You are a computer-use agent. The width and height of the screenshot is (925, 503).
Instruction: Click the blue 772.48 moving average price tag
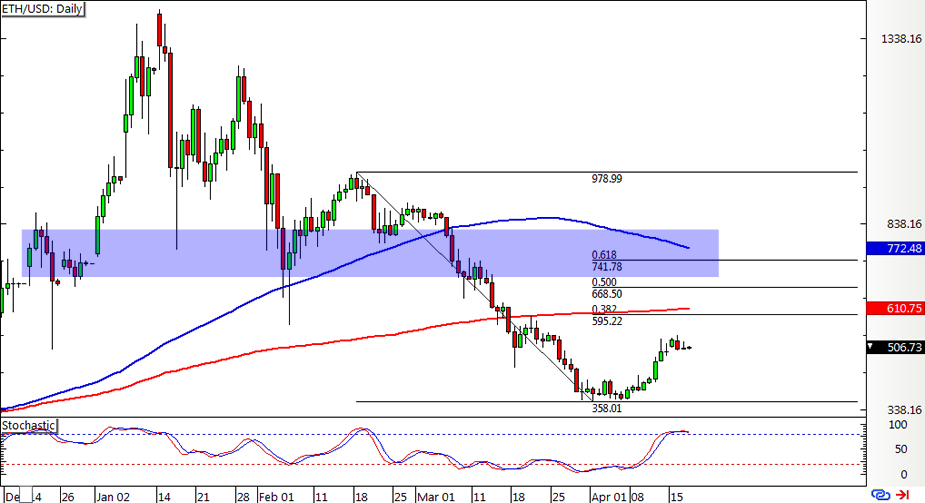[x=896, y=248]
